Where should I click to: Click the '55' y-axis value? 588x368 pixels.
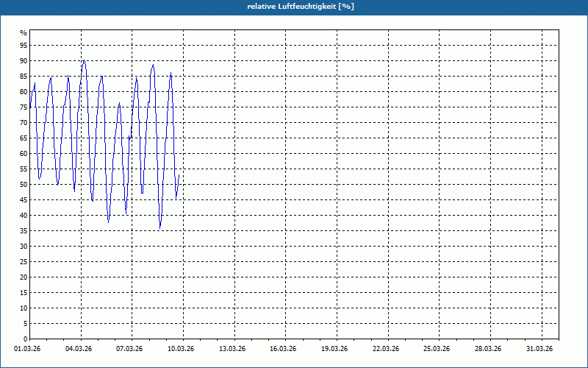[x=24, y=169]
